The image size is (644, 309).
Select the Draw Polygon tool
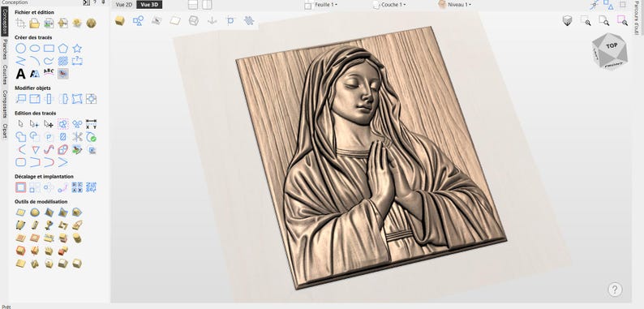[62, 49]
